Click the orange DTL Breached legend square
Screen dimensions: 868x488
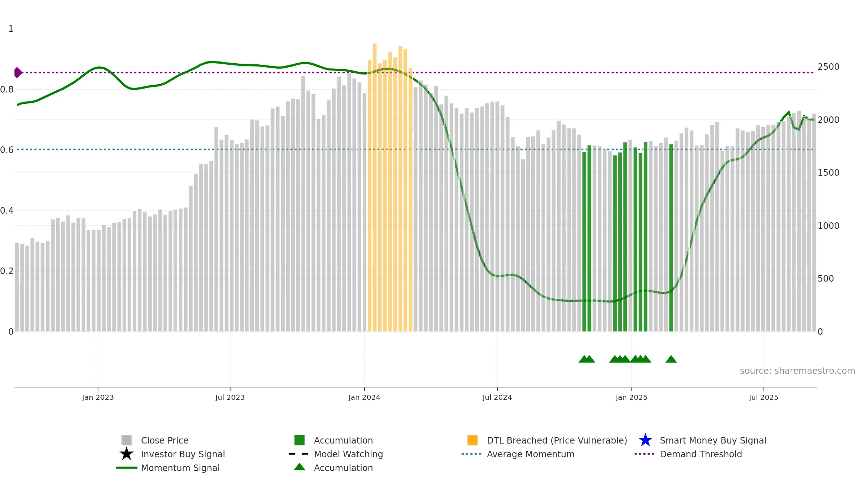[x=472, y=440]
